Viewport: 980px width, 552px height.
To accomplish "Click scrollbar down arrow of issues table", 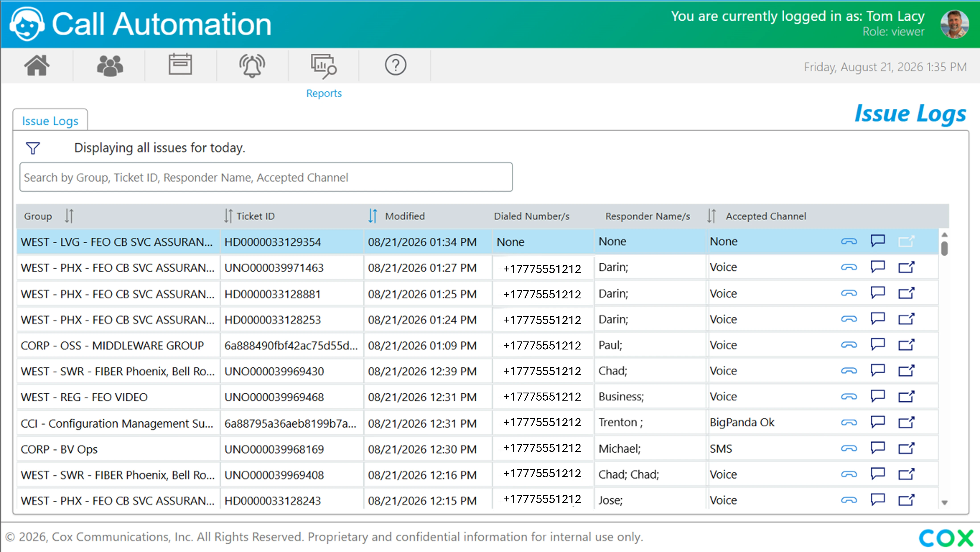I will [x=945, y=502].
